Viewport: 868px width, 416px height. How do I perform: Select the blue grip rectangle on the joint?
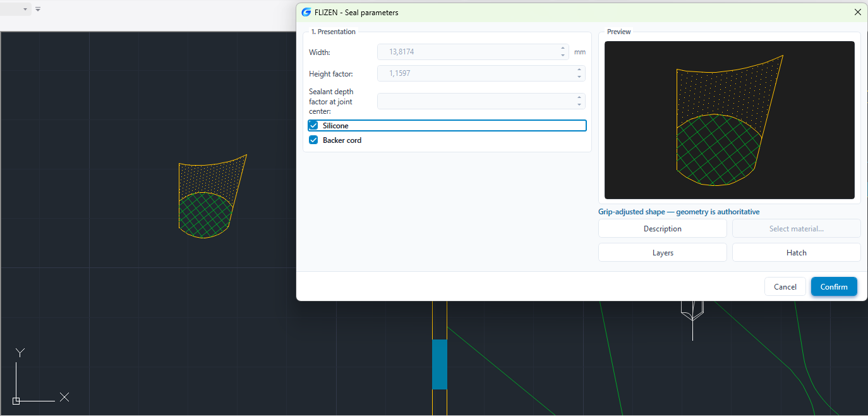440,364
